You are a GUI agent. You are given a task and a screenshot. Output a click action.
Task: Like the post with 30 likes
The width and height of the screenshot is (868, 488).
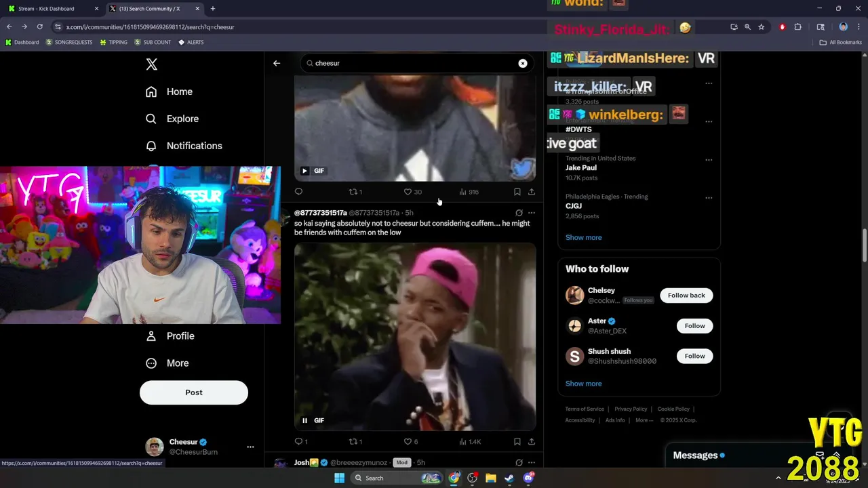[x=412, y=192]
